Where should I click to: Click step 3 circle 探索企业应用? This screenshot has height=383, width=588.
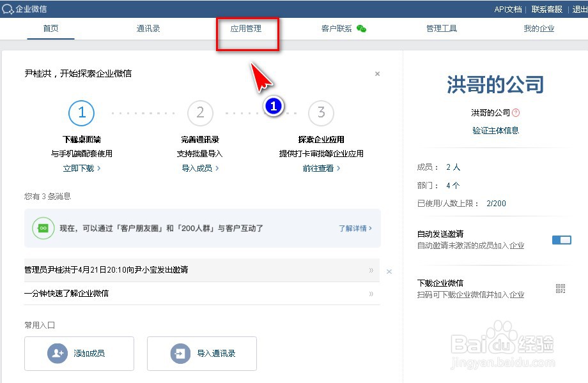(x=321, y=113)
